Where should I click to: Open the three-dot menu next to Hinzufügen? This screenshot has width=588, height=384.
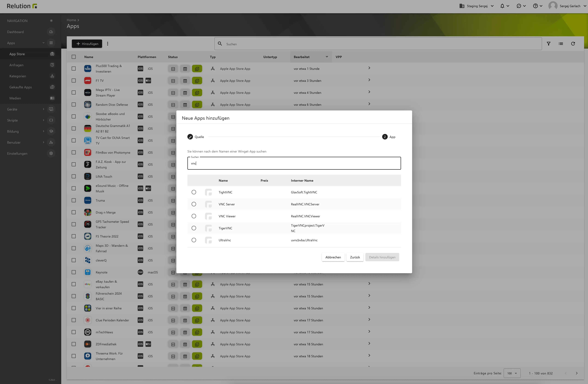pyautogui.click(x=108, y=44)
